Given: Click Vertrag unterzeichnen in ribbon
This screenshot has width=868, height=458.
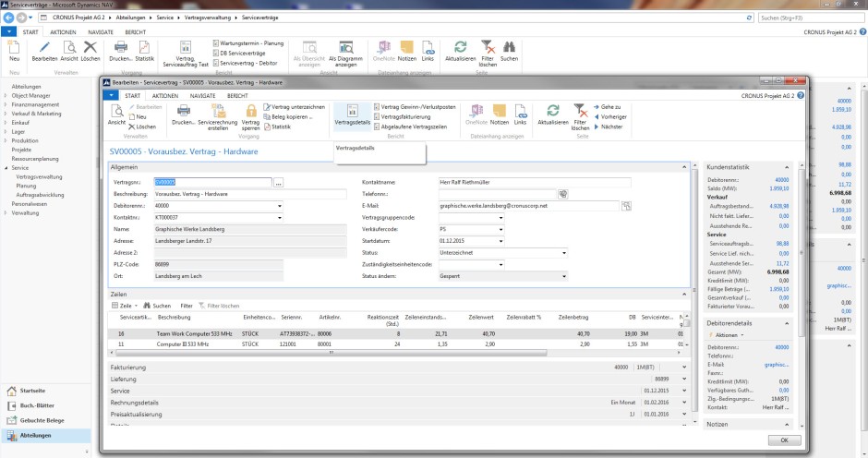Looking at the screenshot, I should tap(297, 107).
